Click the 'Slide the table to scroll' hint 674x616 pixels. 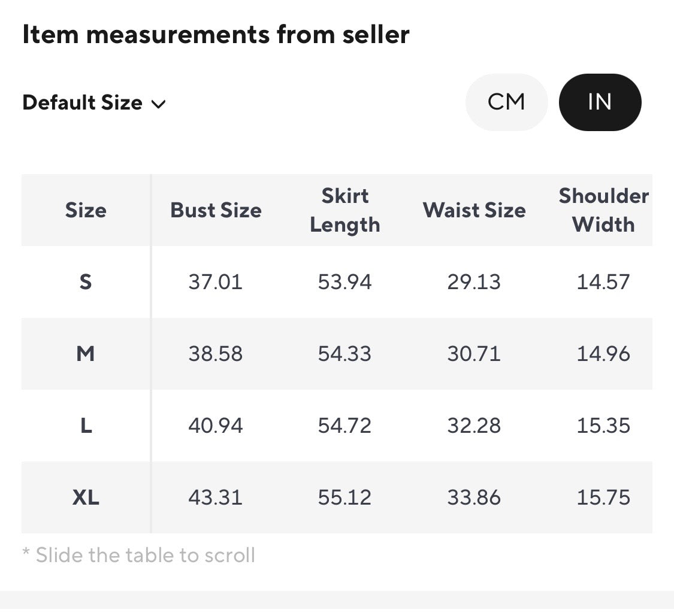coord(139,555)
